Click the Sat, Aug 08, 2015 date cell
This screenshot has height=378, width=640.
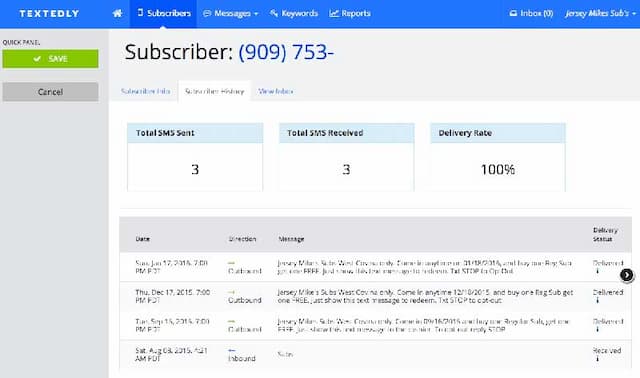(171, 354)
